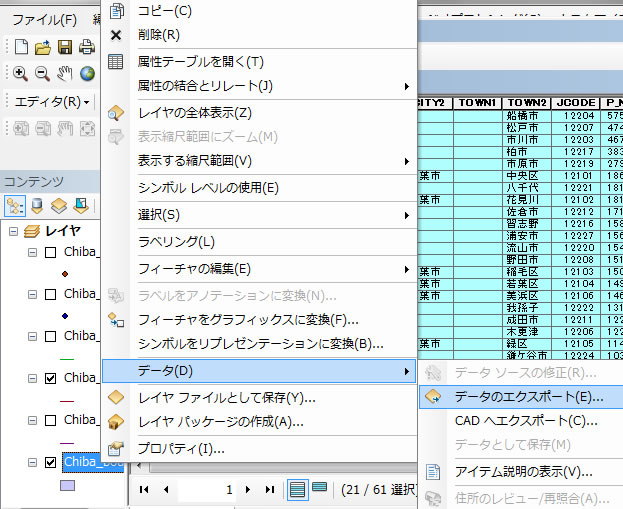Click List By Visibility layers icon

[x=59, y=205]
